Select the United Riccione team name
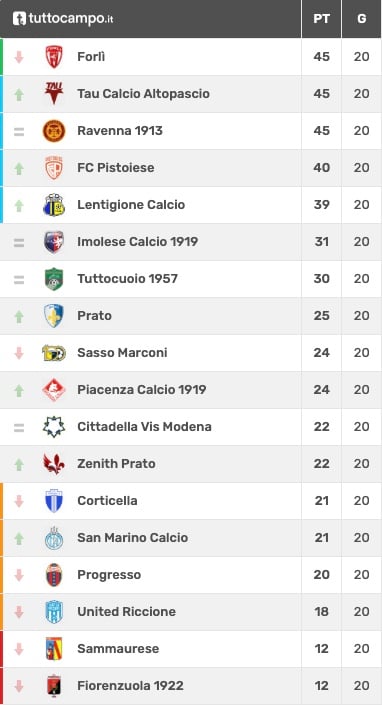Viewport: 382px width, 705px height. (127, 611)
